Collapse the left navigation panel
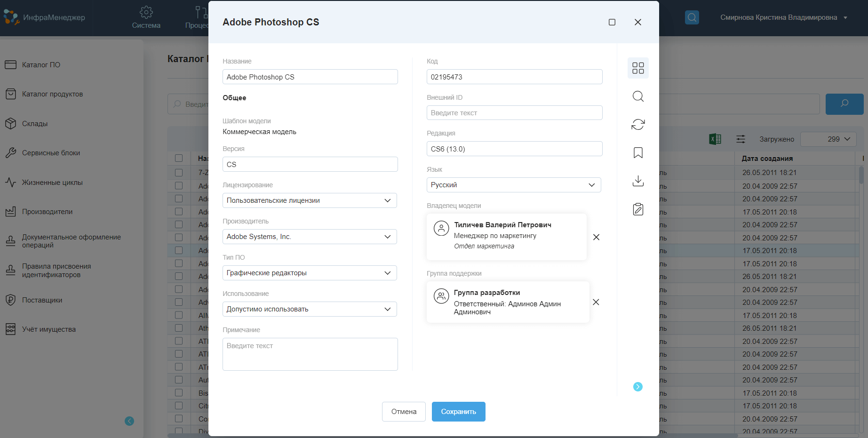 click(x=129, y=421)
